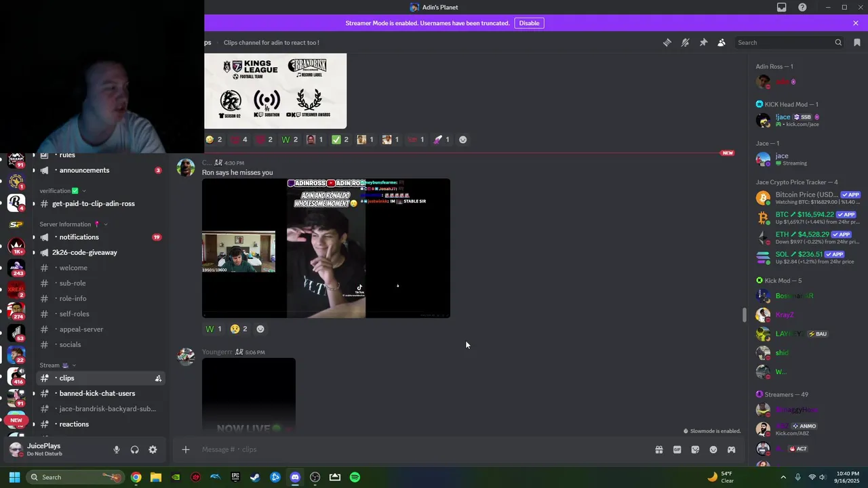Toggle the member list icon

(722, 43)
